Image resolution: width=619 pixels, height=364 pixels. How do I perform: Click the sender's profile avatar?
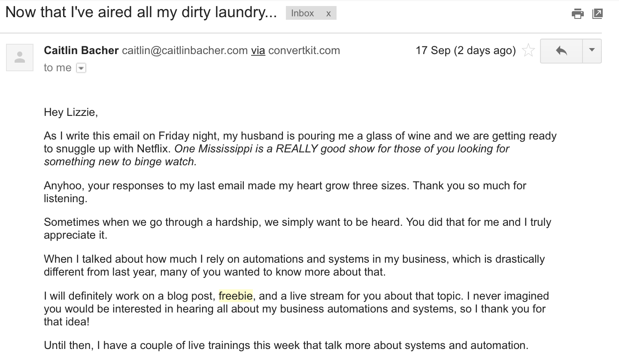pyautogui.click(x=20, y=58)
